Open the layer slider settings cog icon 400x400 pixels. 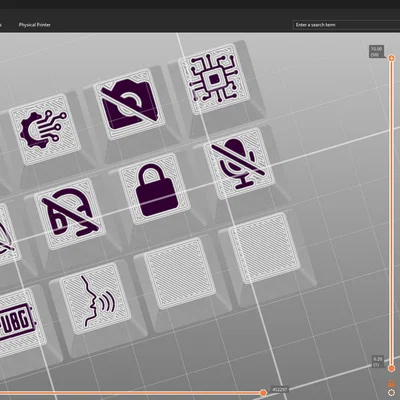(x=391, y=393)
